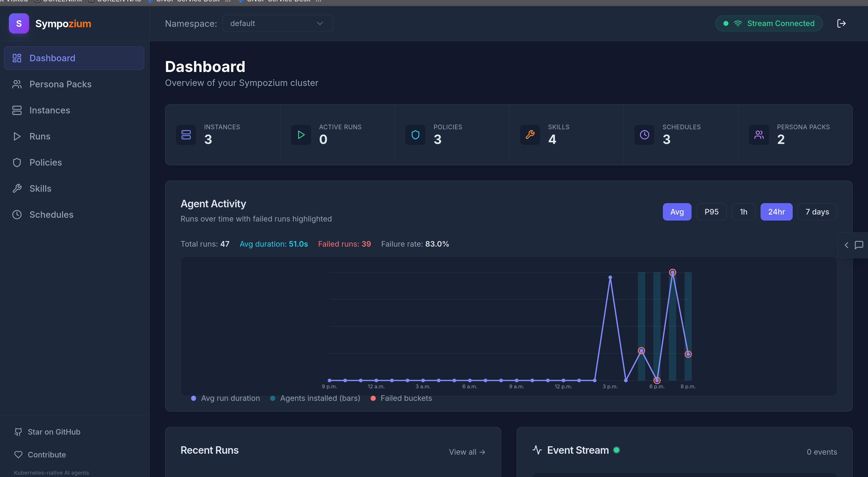Click the 6 p.m. failed data point
The height and width of the screenshot is (477, 868).
(657, 380)
